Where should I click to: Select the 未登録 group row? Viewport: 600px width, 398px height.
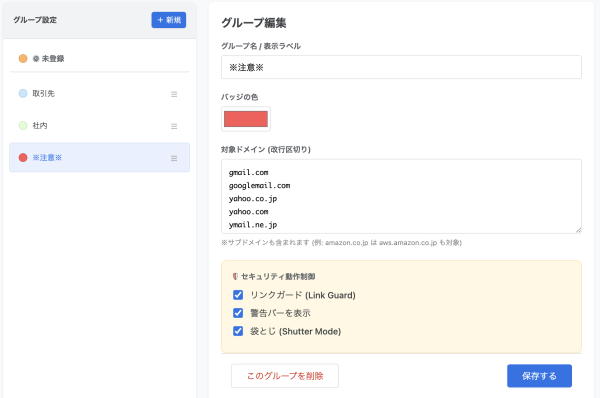(99, 59)
